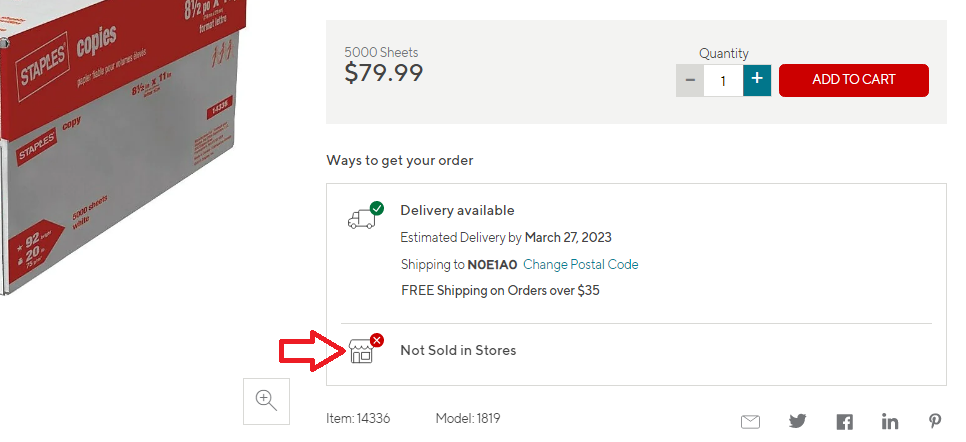Click the delivery truck icon
Screen dimensions: 966x442
pyautogui.click(x=361, y=219)
